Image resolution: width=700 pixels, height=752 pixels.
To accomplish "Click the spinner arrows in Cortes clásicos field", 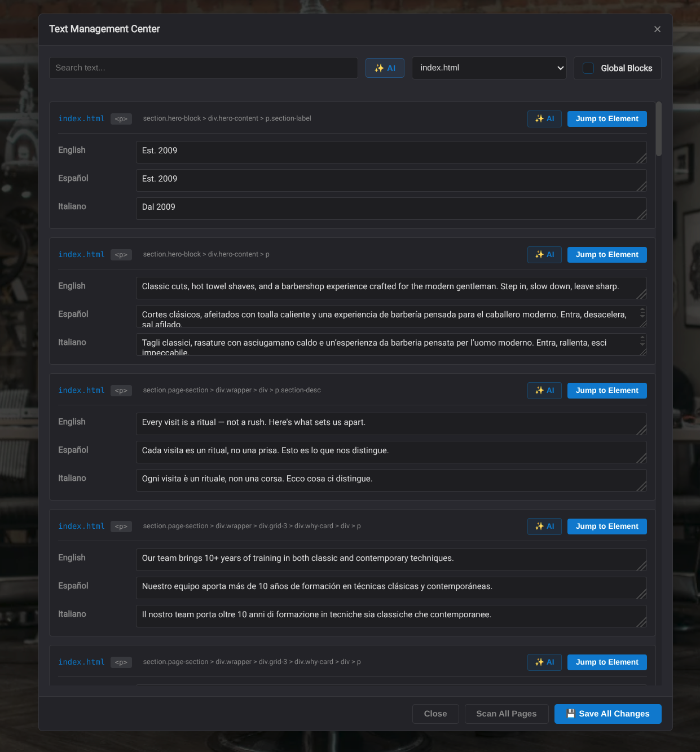I will click(x=642, y=313).
